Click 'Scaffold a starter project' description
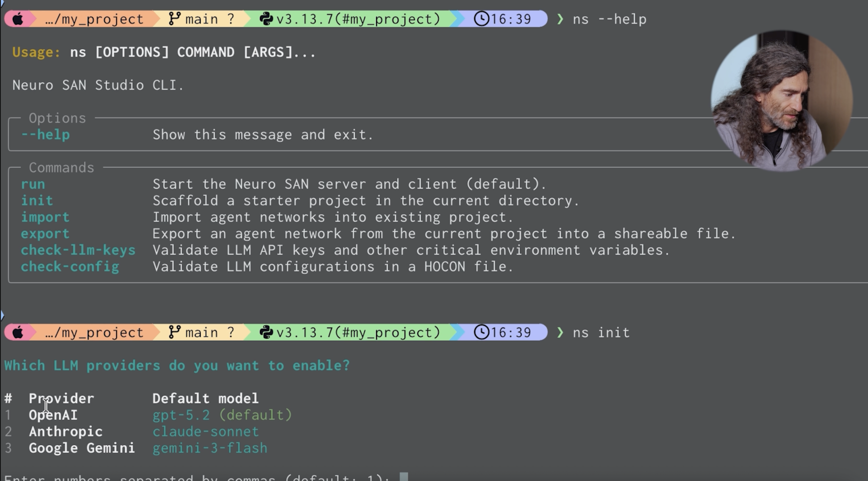Screen dimensions: 868x481 366,201
